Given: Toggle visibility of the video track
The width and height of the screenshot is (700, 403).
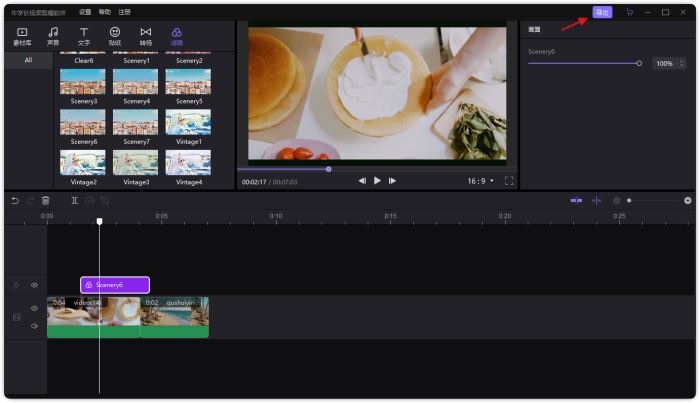Looking at the screenshot, I should tap(34, 308).
